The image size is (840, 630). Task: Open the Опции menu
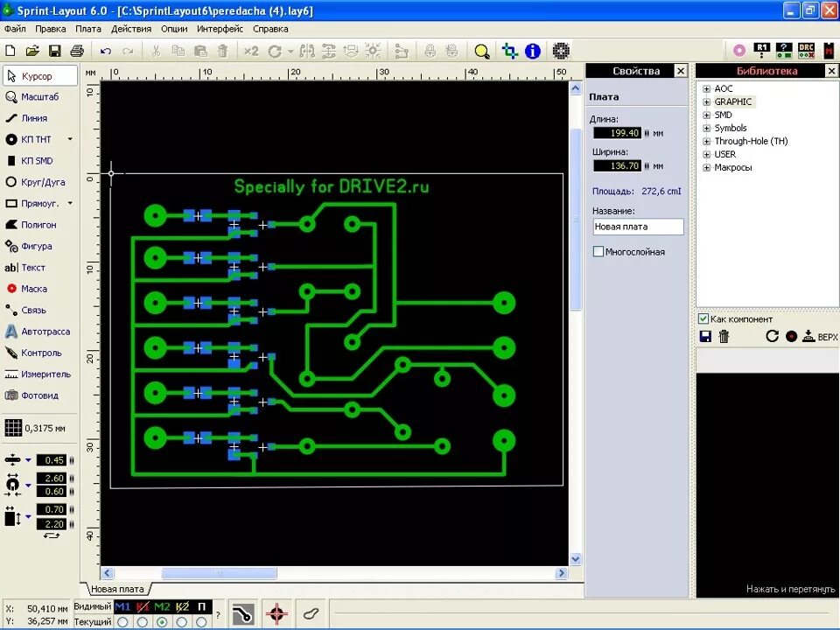[174, 29]
